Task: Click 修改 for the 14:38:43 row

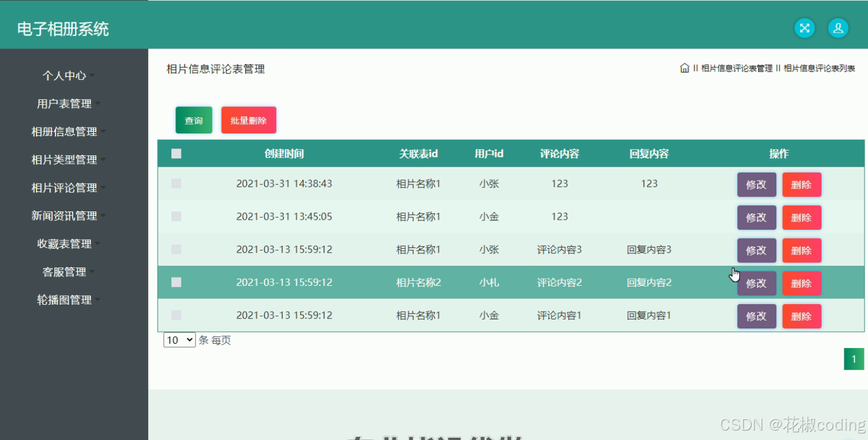Action: coord(756,185)
